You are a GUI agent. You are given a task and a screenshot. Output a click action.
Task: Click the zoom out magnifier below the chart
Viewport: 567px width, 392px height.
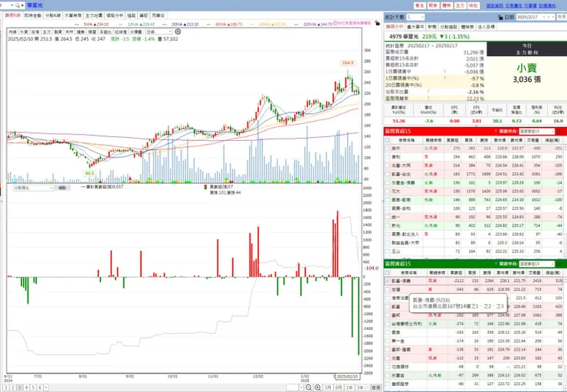(309, 387)
